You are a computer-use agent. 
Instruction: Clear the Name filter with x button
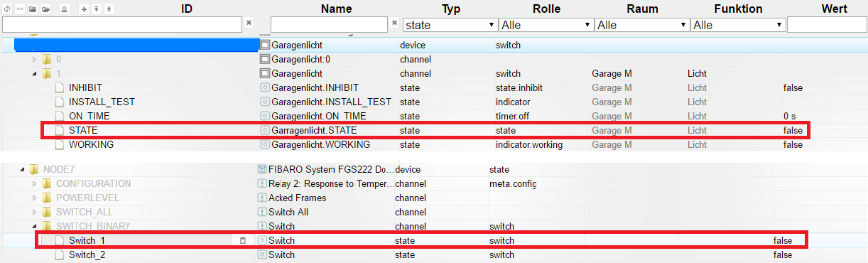coord(395,23)
